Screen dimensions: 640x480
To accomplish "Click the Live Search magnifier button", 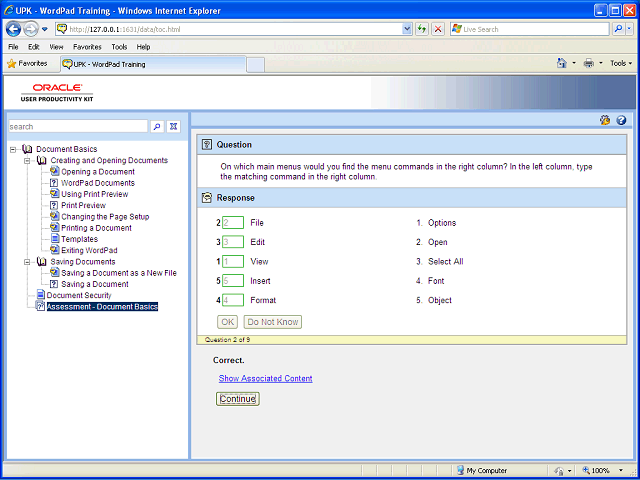I will (619, 29).
